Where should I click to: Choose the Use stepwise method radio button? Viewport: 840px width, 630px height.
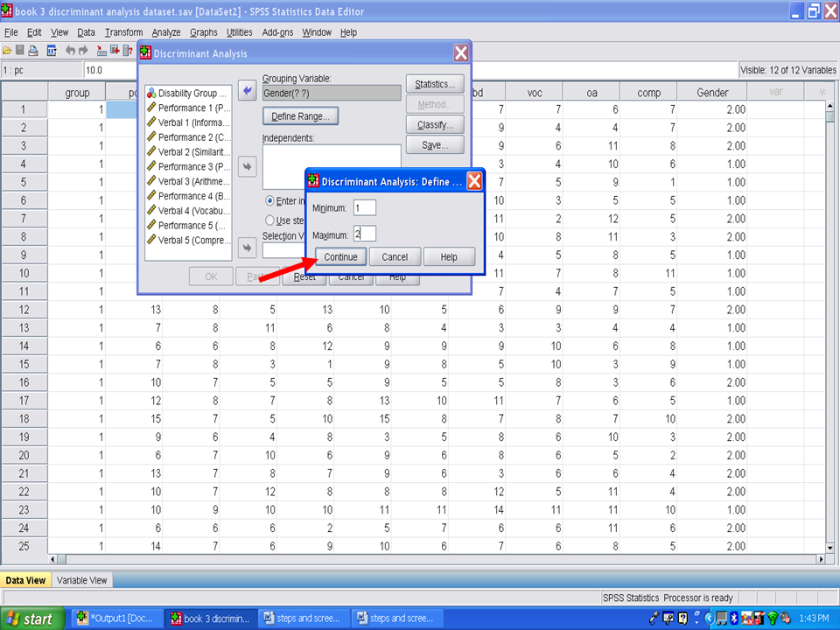coord(270,220)
